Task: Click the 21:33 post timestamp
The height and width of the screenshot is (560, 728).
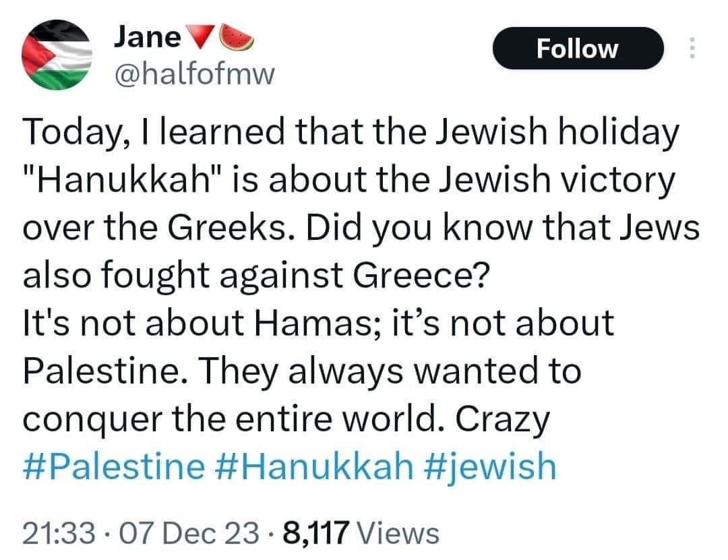Action: 59,533
